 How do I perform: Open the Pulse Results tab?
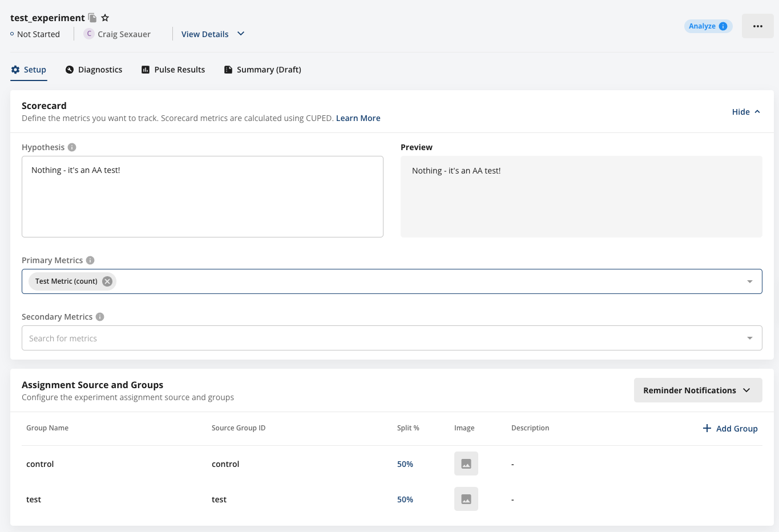click(x=173, y=69)
